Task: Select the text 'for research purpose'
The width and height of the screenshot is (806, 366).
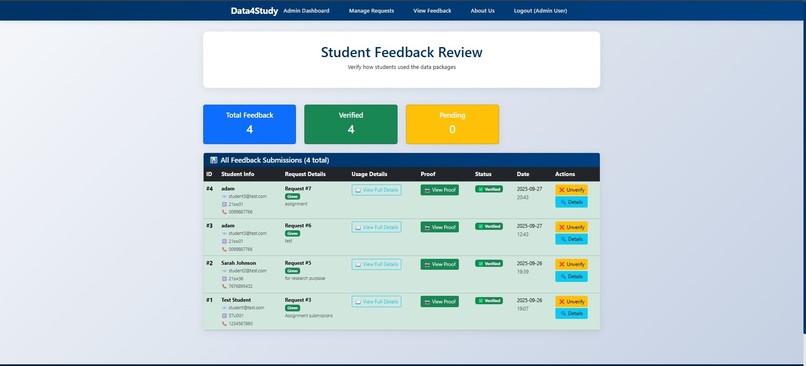Action: click(305, 278)
